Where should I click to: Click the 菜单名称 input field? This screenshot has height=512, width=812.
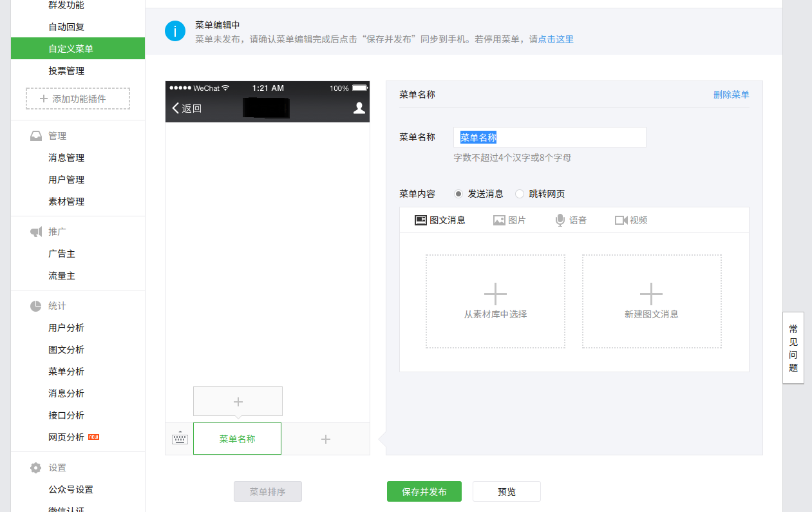point(549,137)
